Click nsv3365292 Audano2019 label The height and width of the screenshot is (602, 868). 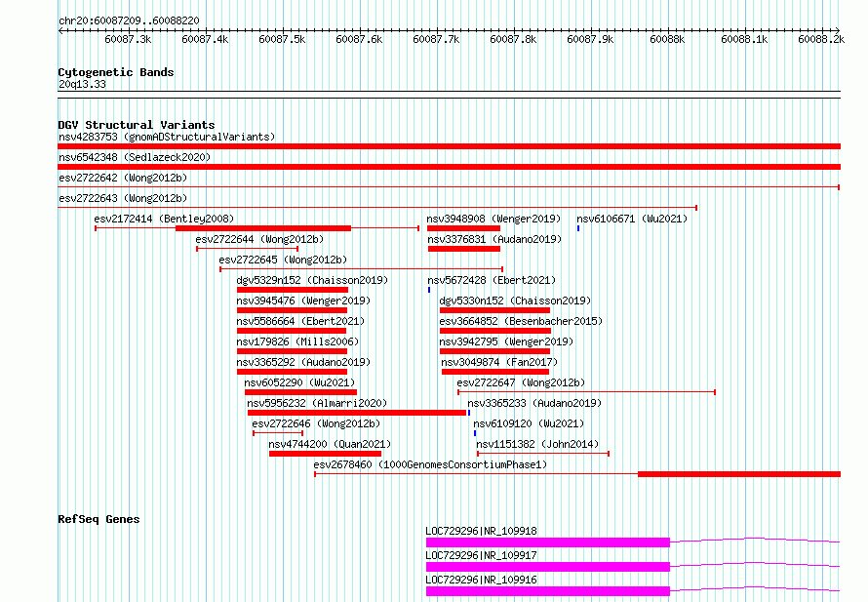coord(303,362)
